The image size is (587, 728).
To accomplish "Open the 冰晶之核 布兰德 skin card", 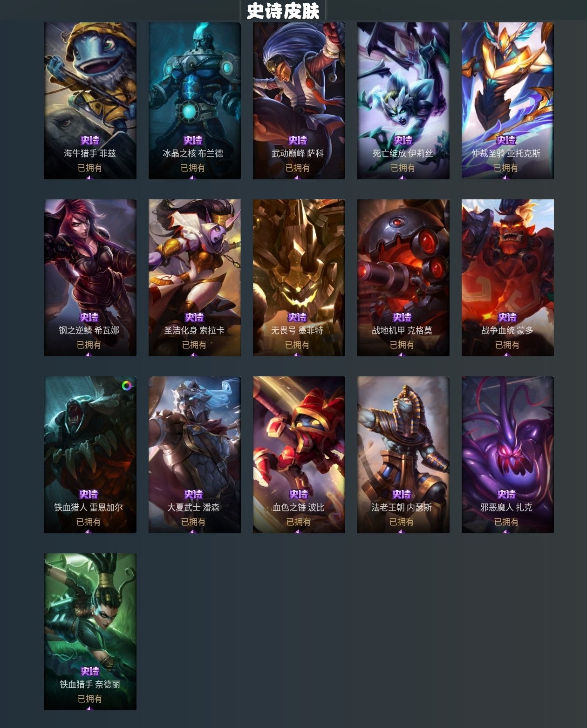I will 195,101.
